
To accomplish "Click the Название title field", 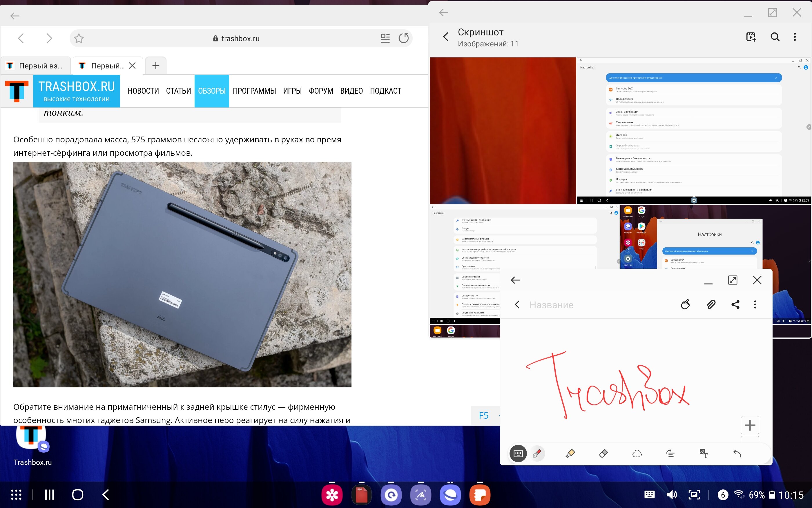I will 551,305.
